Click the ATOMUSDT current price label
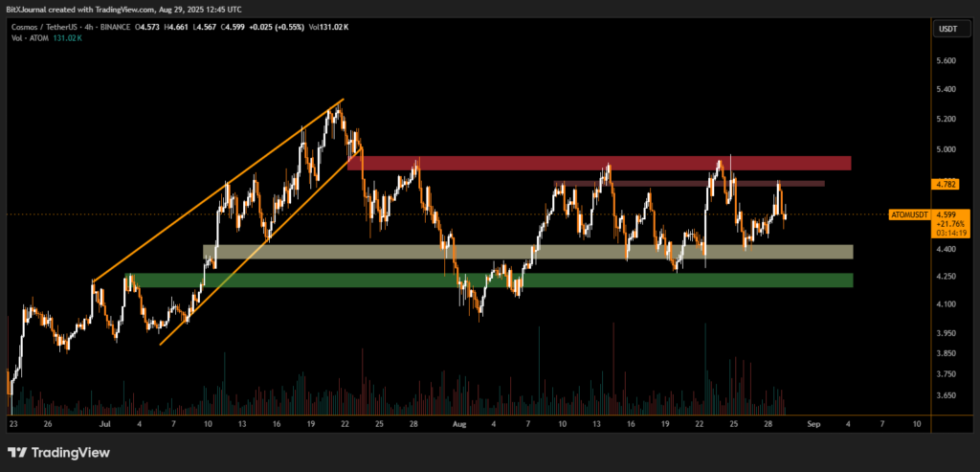This screenshot has height=472, width=980. [904, 214]
